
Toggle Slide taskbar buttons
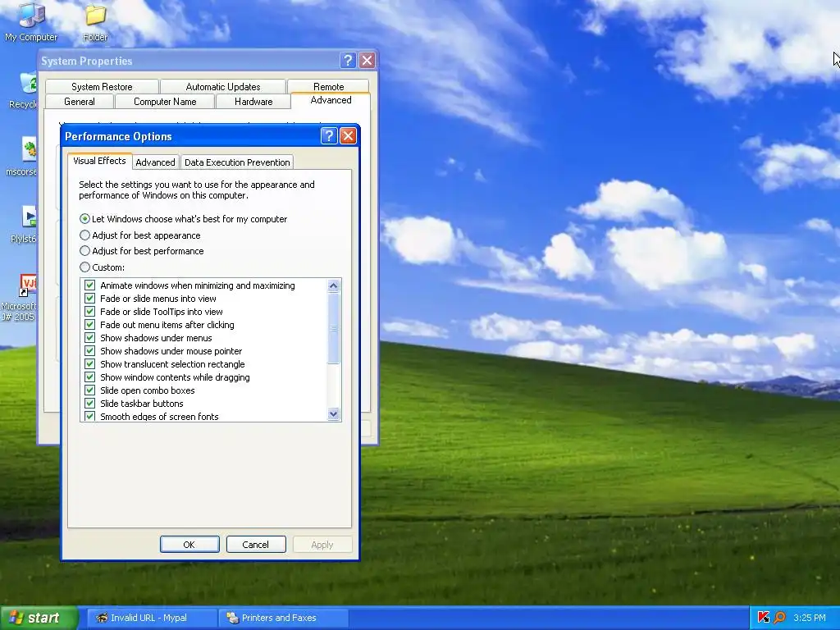click(89, 404)
